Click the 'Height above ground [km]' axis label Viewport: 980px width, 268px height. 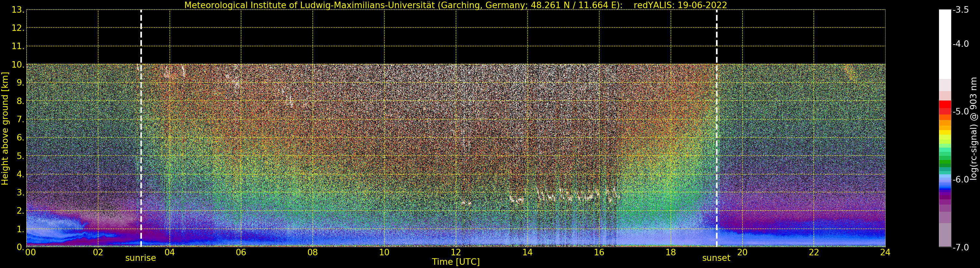[x=5, y=128]
